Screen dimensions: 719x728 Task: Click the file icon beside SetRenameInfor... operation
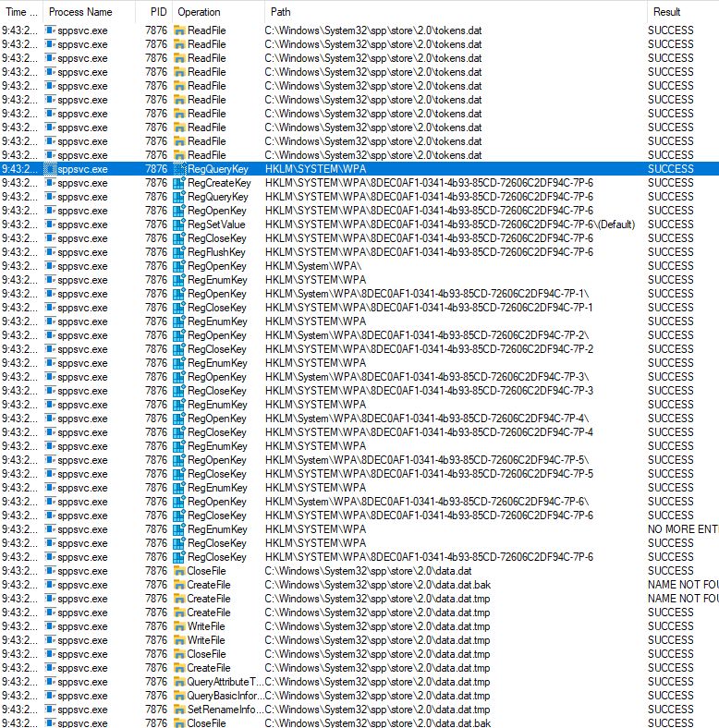tap(179, 710)
